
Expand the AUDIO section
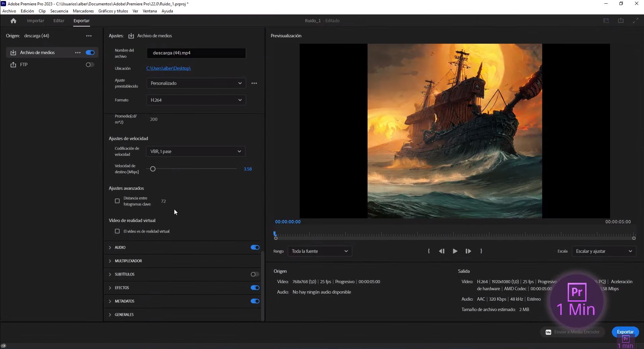pyautogui.click(x=110, y=247)
